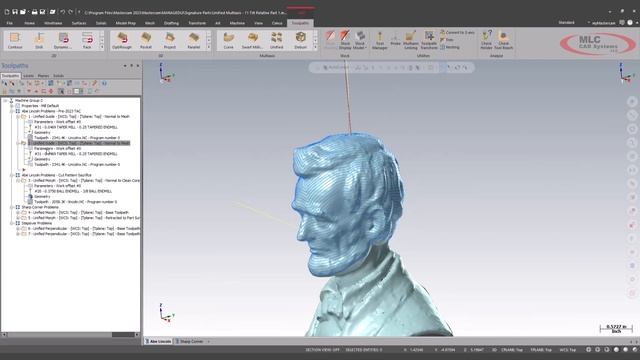640x360 pixels.
Task: Click the Save icon in quick access
Action: [15, 12]
